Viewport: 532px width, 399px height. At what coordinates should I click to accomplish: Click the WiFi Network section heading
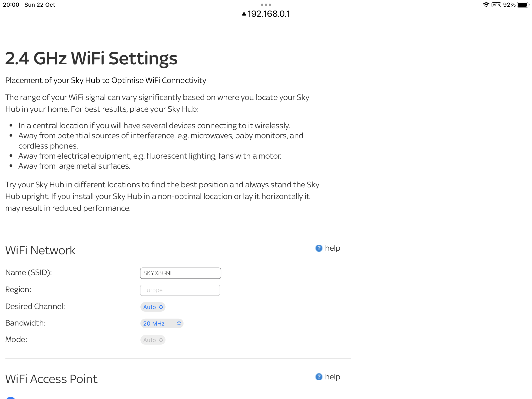coord(40,250)
